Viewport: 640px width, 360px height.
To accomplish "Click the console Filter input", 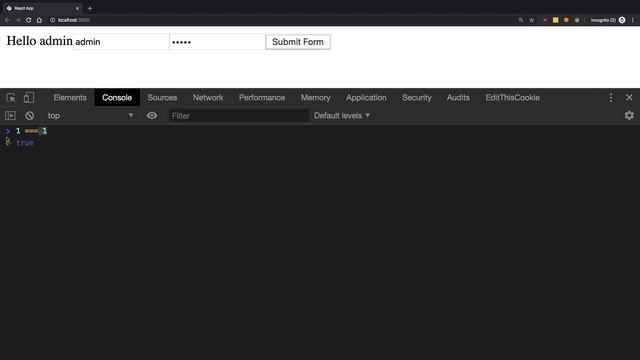I will [x=239, y=116].
